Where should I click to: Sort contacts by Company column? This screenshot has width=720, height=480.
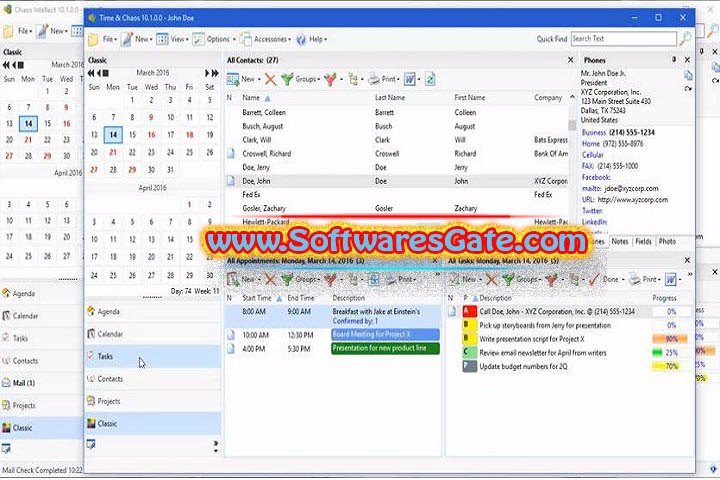(x=550, y=98)
